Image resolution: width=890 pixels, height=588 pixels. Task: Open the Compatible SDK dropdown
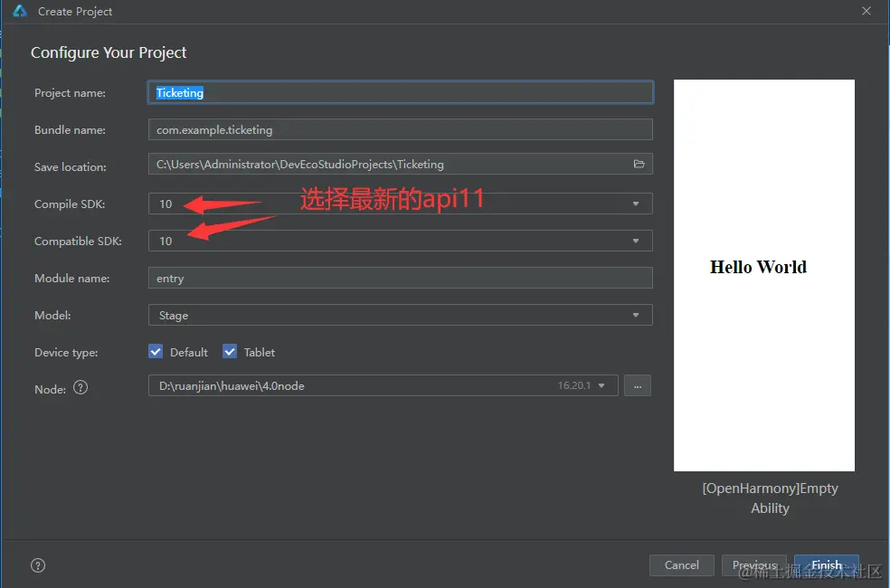coord(400,241)
